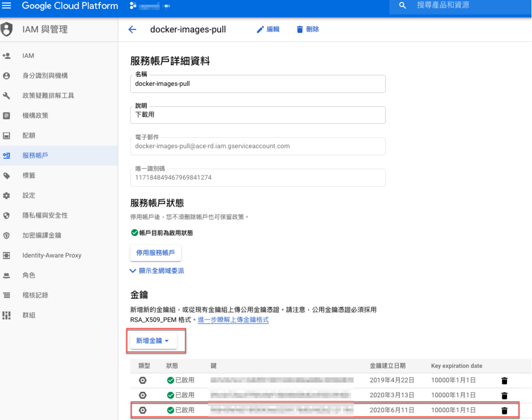This screenshot has width=532, height=420.
Task: Click the 角色 hat icon
Action: 6,275
